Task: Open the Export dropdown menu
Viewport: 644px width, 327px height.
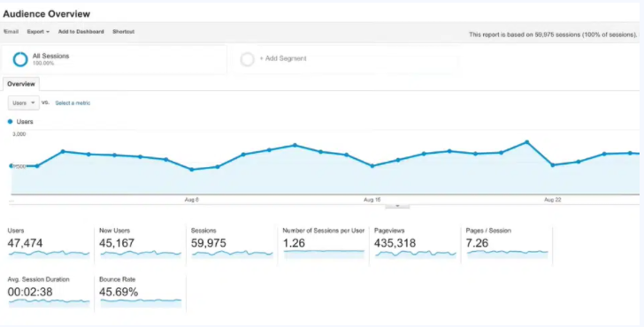Action: coord(38,32)
